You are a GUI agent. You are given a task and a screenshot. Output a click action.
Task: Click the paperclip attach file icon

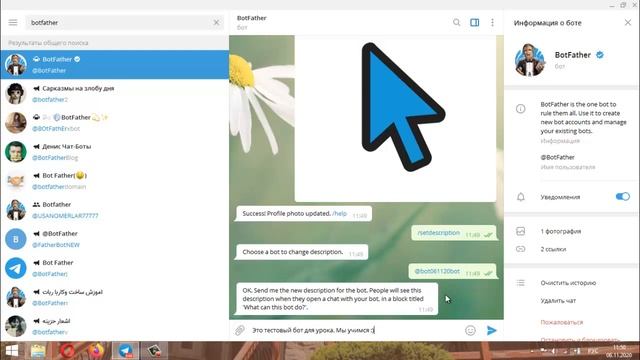pyautogui.click(x=240, y=330)
